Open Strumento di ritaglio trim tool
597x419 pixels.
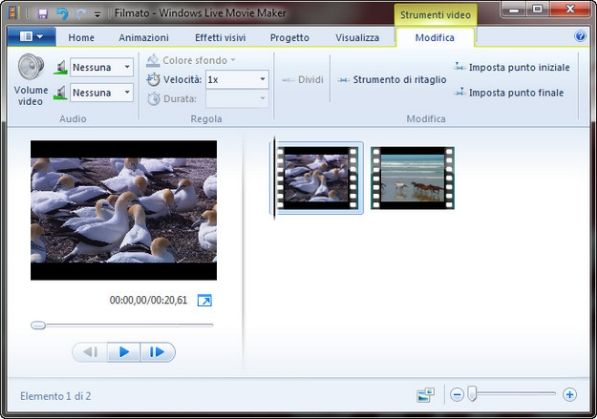[392, 80]
